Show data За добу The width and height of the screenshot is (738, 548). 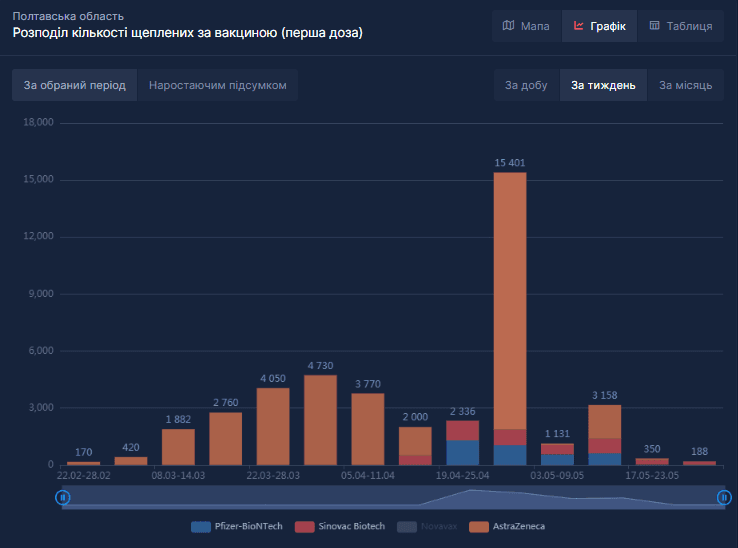[526, 85]
